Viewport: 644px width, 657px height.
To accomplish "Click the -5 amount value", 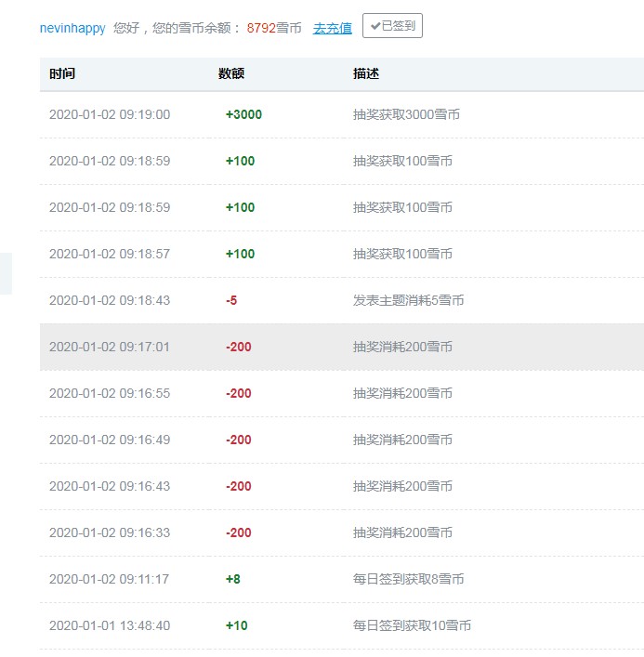I will click(231, 300).
